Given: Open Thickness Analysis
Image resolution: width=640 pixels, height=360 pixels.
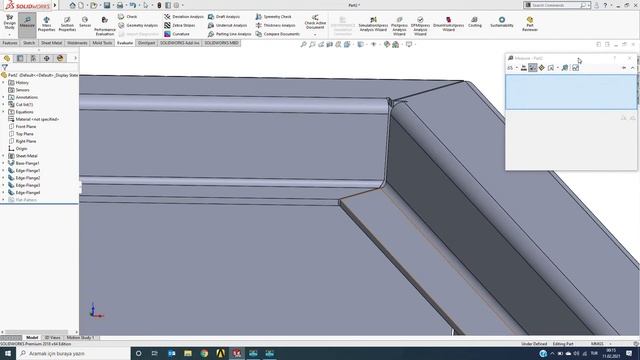Looking at the screenshot, I should [x=276, y=25].
